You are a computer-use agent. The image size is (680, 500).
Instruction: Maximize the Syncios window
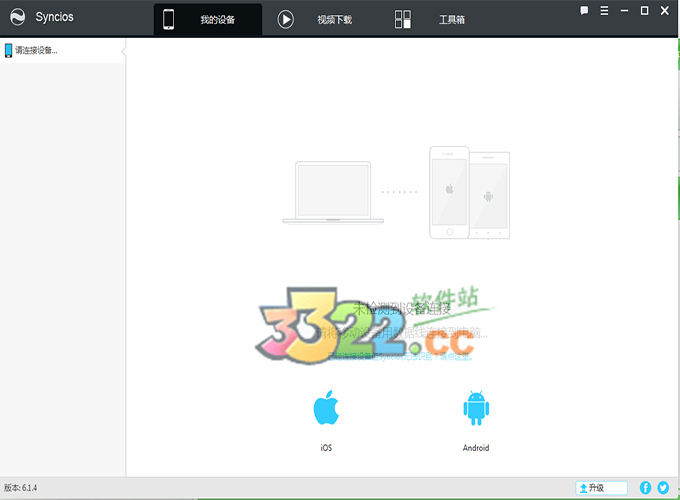pos(644,10)
